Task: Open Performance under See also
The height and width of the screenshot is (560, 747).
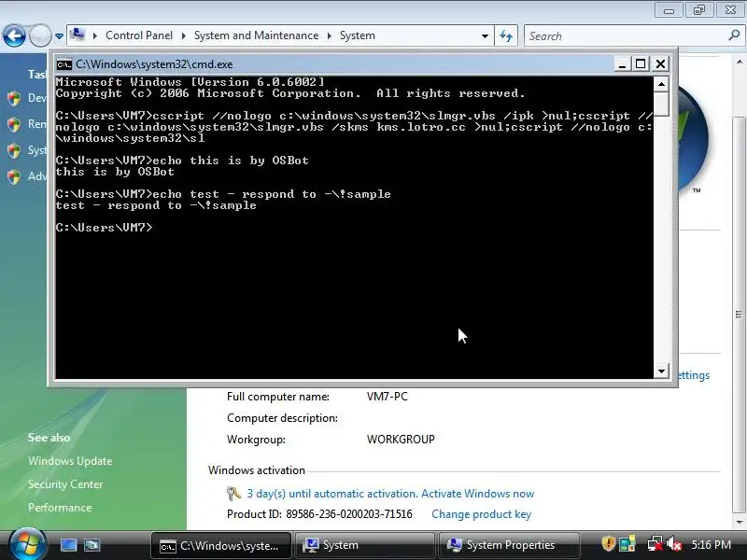Action: [x=60, y=508]
